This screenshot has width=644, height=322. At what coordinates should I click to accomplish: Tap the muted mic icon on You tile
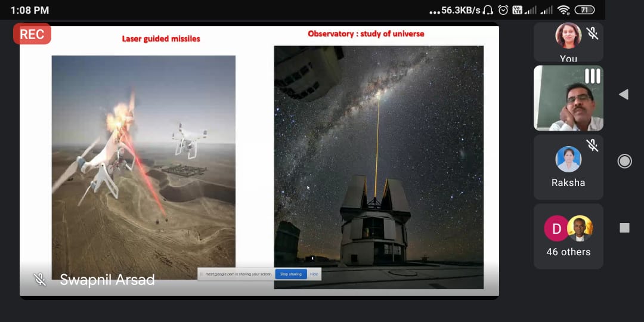point(592,33)
